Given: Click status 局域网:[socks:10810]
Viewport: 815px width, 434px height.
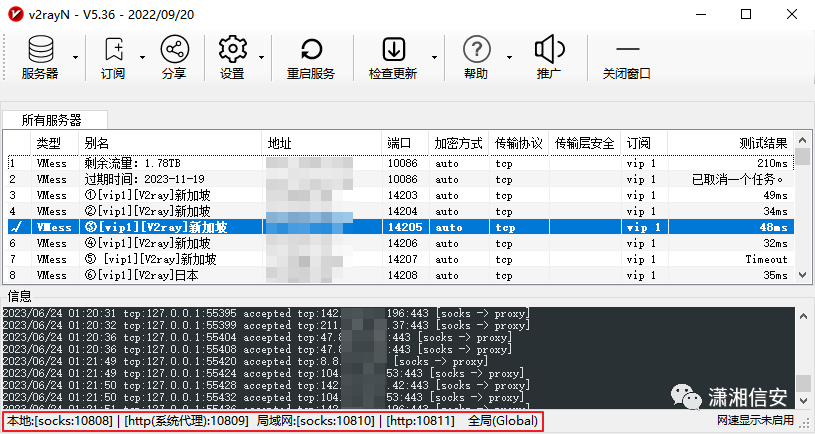Looking at the screenshot, I should [316, 420].
